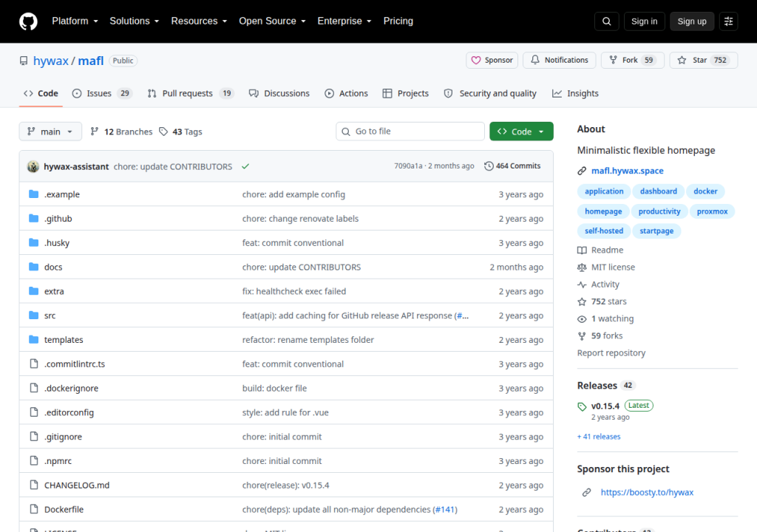Open the Security and quality tab
The height and width of the screenshot is (532, 757).
(490, 94)
